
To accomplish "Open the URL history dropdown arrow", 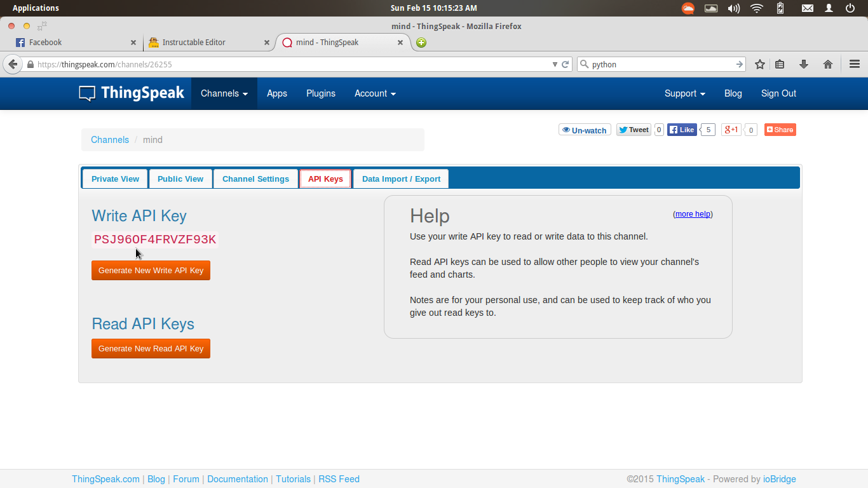I will (x=555, y=64).
